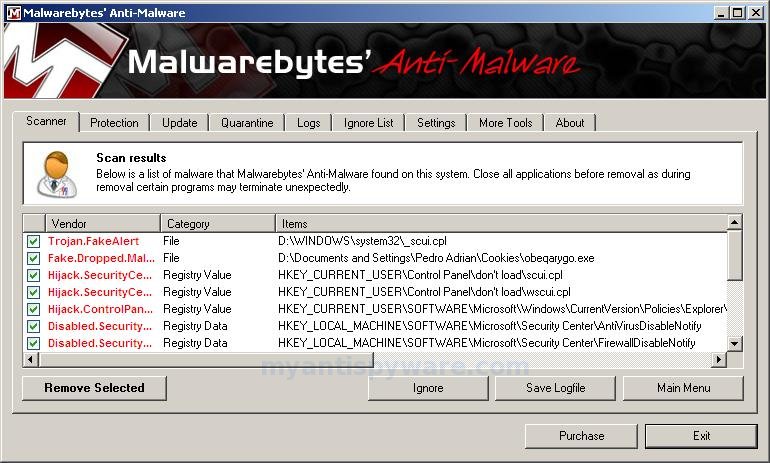Image resolution: width=770 pixels, height=463 pixels.
Task: Click the Ignore button
Action: point(428,388)
